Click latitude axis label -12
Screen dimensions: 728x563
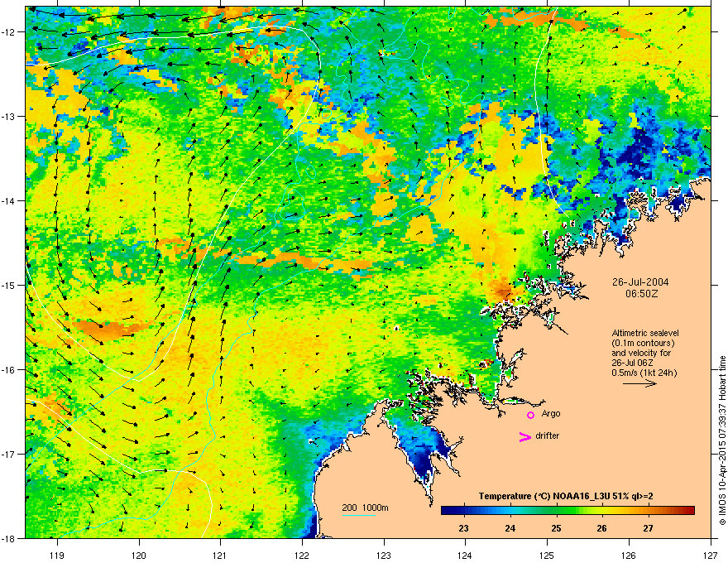click(8, 32)
